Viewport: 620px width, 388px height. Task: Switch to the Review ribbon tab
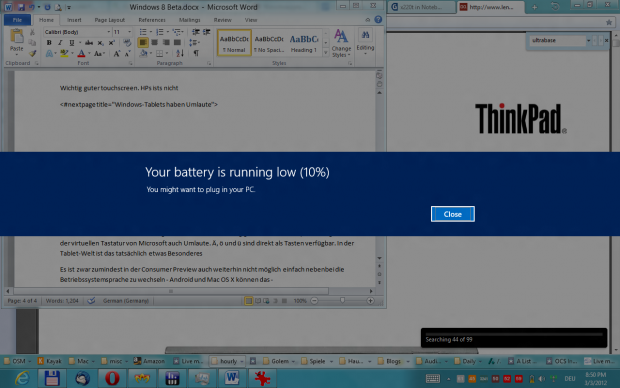click(223, 20)
